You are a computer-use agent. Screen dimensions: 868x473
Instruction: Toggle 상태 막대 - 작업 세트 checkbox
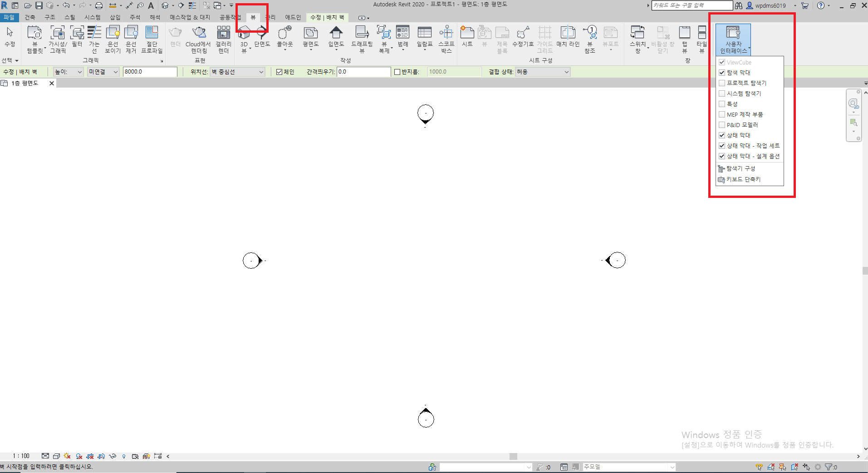(722, 146)
